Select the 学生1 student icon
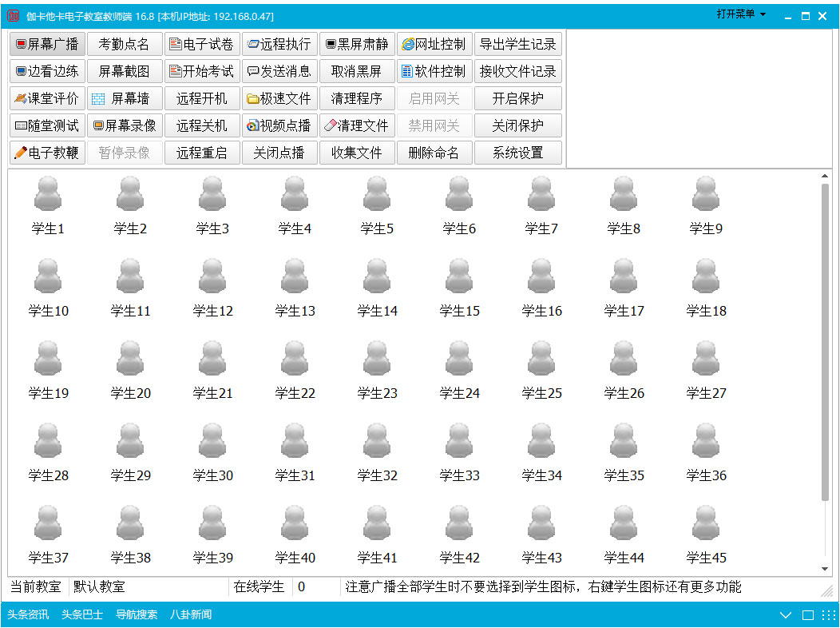This screenshot has height=628, width=840. click(x=46, y=201)
